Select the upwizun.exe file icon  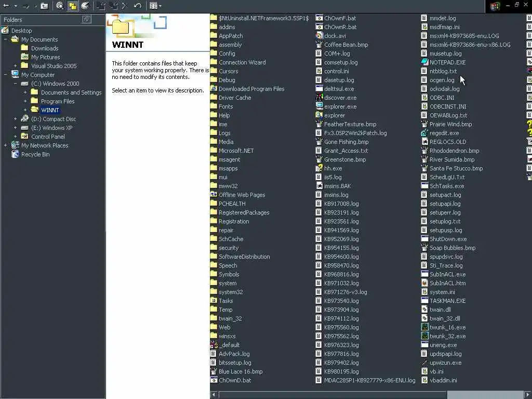coord(424,362)
